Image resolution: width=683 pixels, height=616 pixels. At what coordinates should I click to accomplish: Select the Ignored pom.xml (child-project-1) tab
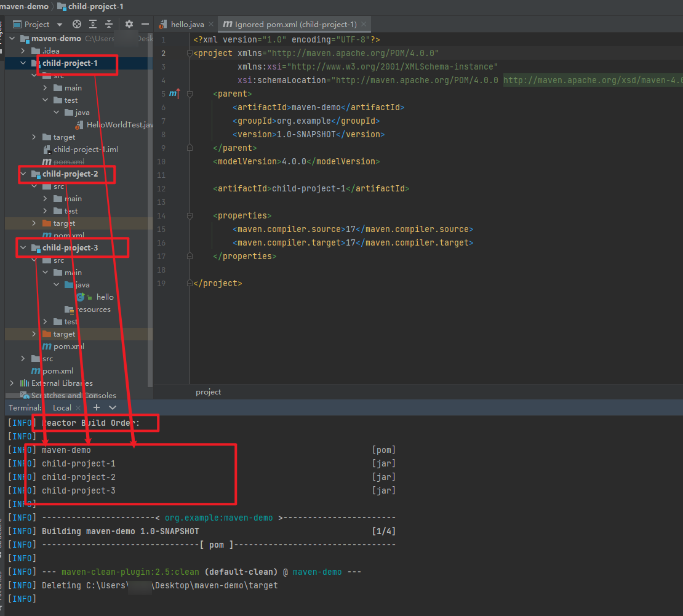click(x=294, y=25)
